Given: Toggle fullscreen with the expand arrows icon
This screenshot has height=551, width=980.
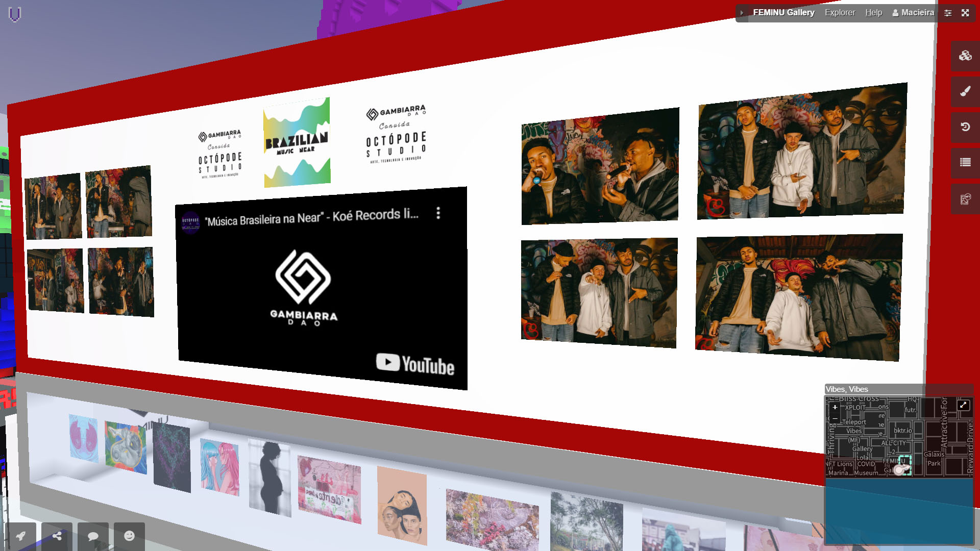Looking at the screenshot, I should [x=965, y=13].
